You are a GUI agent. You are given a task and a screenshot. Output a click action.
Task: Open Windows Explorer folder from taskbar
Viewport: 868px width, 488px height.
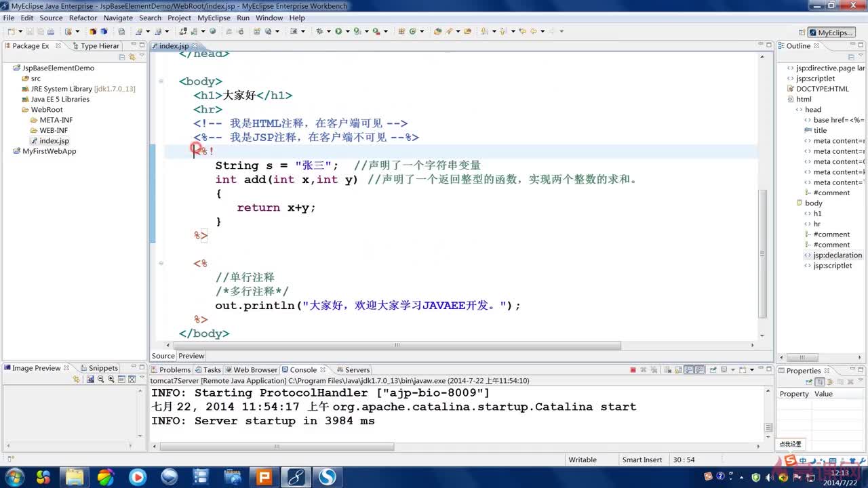point(74,476)
